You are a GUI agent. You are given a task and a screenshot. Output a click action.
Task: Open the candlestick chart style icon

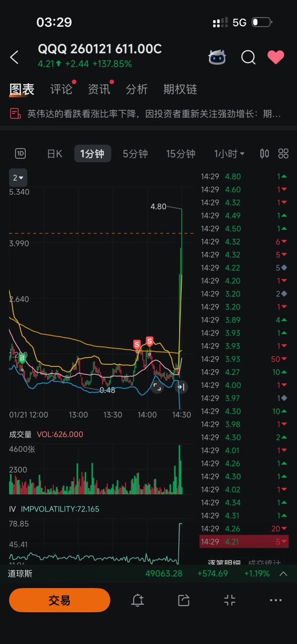click(x=264, y=154)
